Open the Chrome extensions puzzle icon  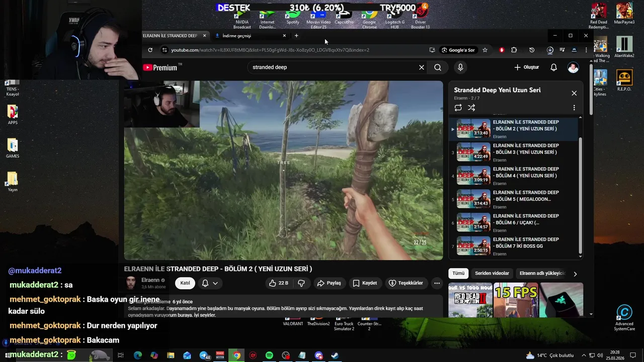[514, 50]
